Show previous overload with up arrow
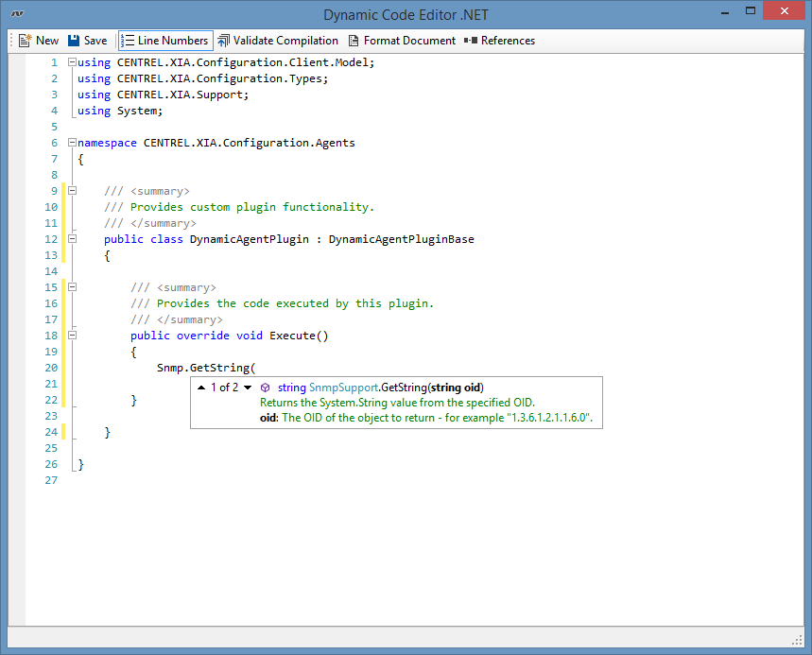Screen dimensions: 812x655 tap(201, 388)
